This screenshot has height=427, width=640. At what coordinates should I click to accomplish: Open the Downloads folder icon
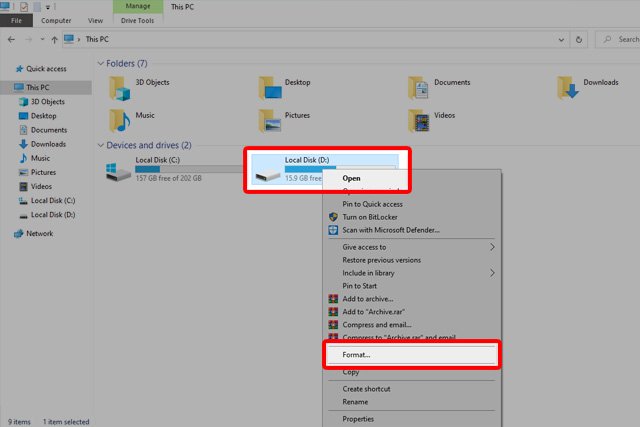click(569, 89)
